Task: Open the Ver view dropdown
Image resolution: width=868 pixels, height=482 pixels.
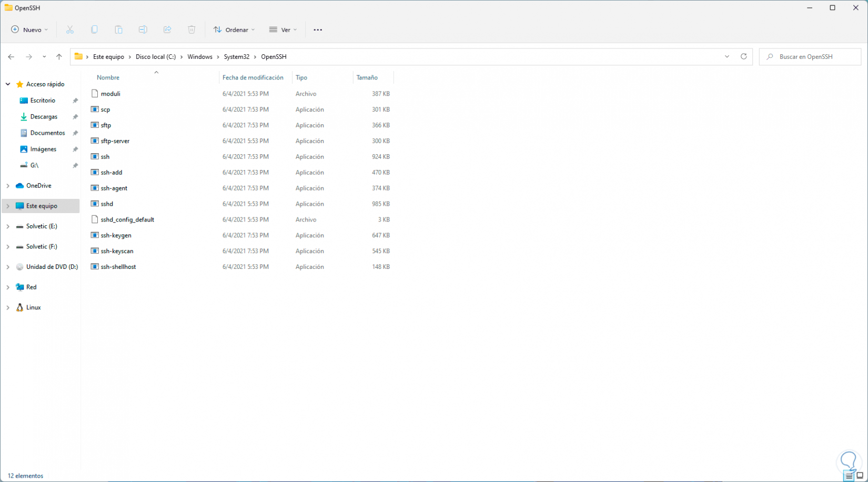Action: click(x=283, y=30)
